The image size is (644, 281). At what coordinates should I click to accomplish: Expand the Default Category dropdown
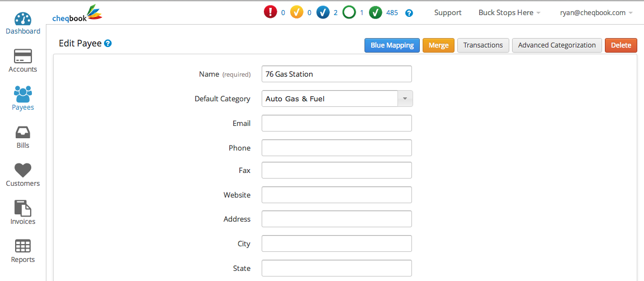pos(405,99)
